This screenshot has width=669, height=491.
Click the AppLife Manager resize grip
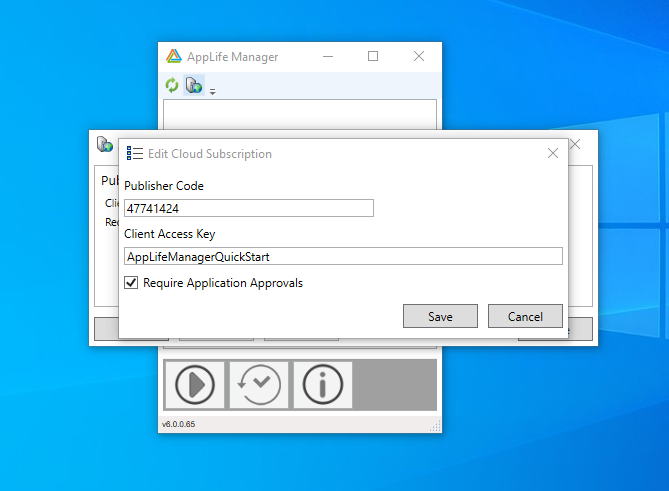[x=436, y=426]
